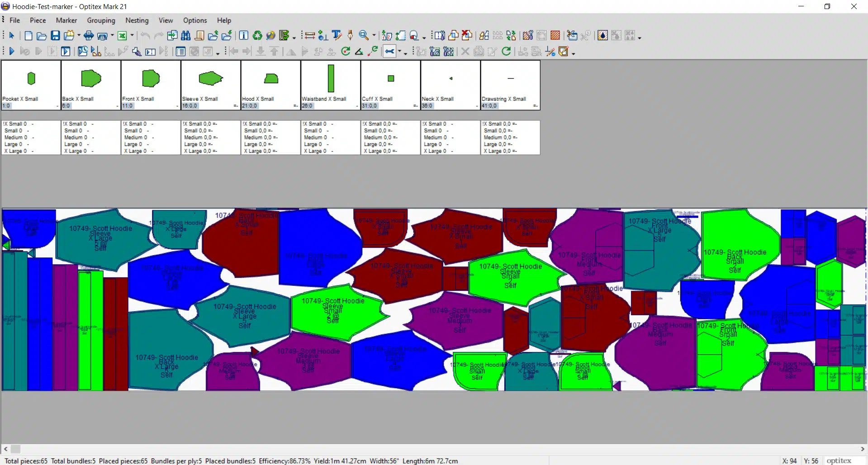
Task: Click the print icon in the toolbar
Action: click(89, 36)
